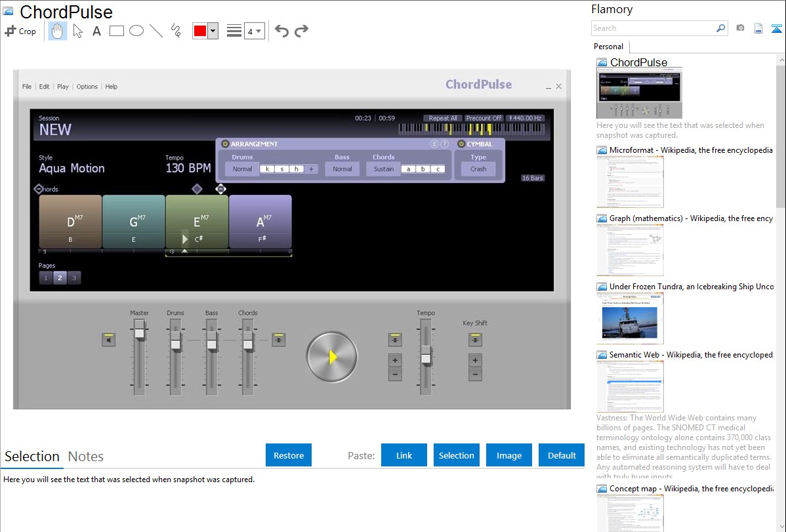Click the Arrangement list icon

coord(434,144)
